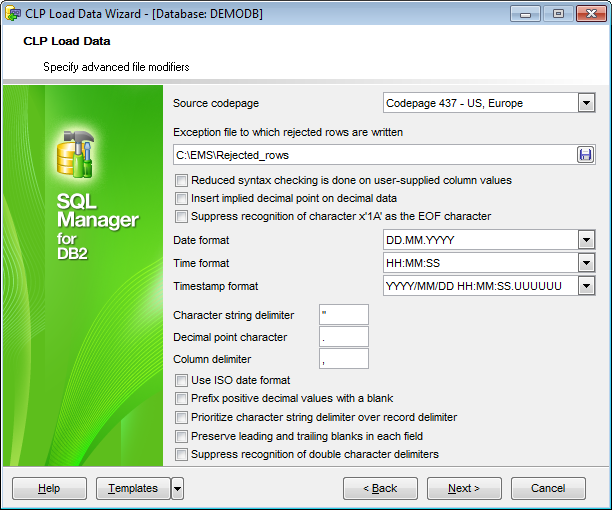This screenshot has height=510, width=612.
Task: Click the save icon in exception file field
Action: [x=585, y=154]
